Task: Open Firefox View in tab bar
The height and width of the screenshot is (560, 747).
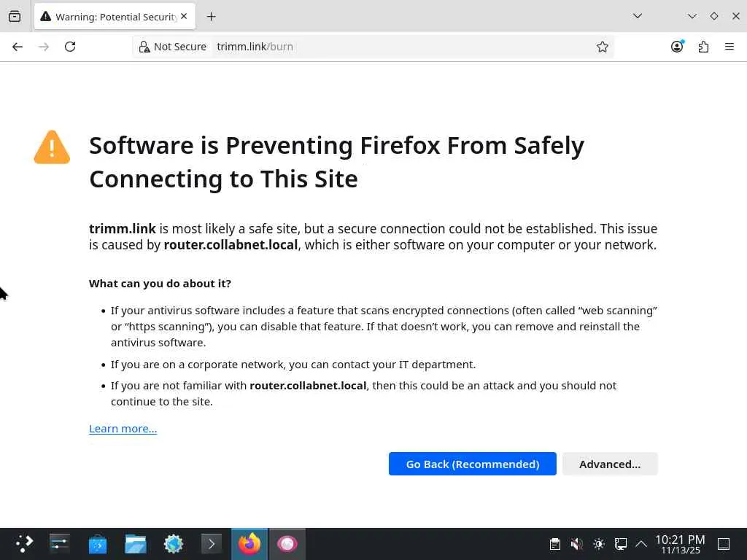Action: (x=15, y=16)
